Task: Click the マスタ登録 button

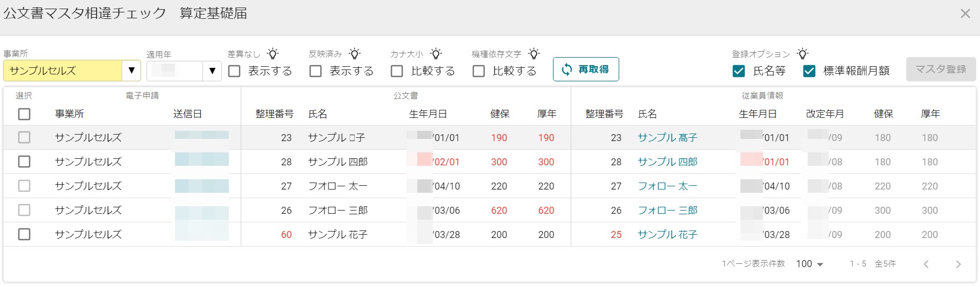Action: [x=941, y=69]
